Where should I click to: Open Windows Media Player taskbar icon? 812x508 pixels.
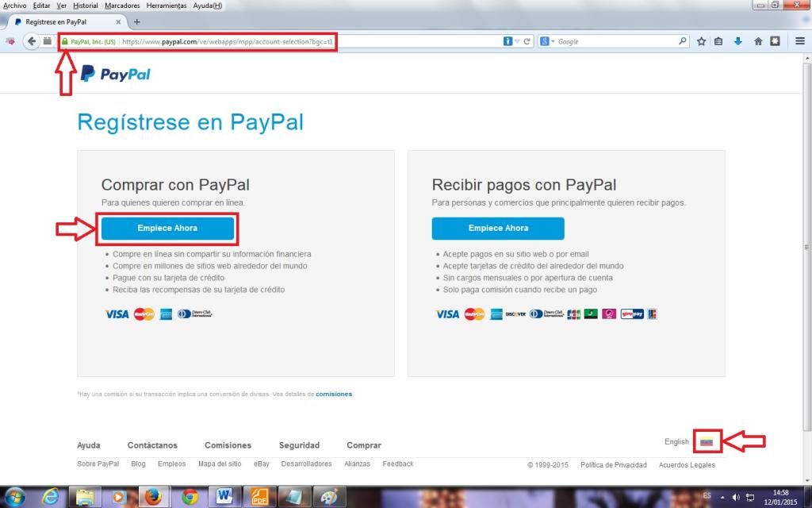click(x=119, y=498)
